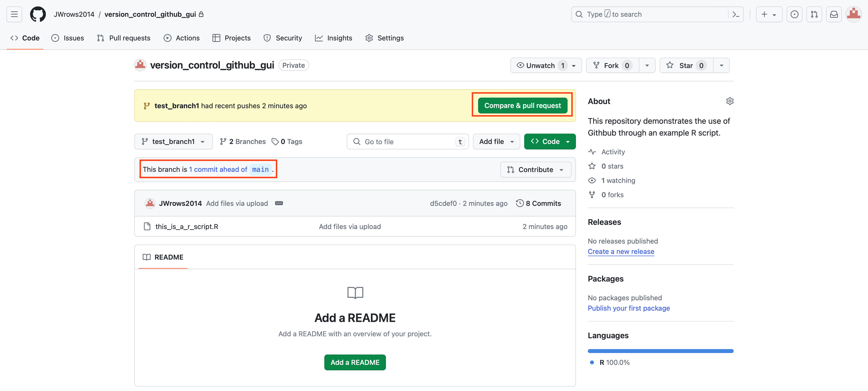Open the hamburger navigation menu

pyautogui.click(x=14, y=14)
